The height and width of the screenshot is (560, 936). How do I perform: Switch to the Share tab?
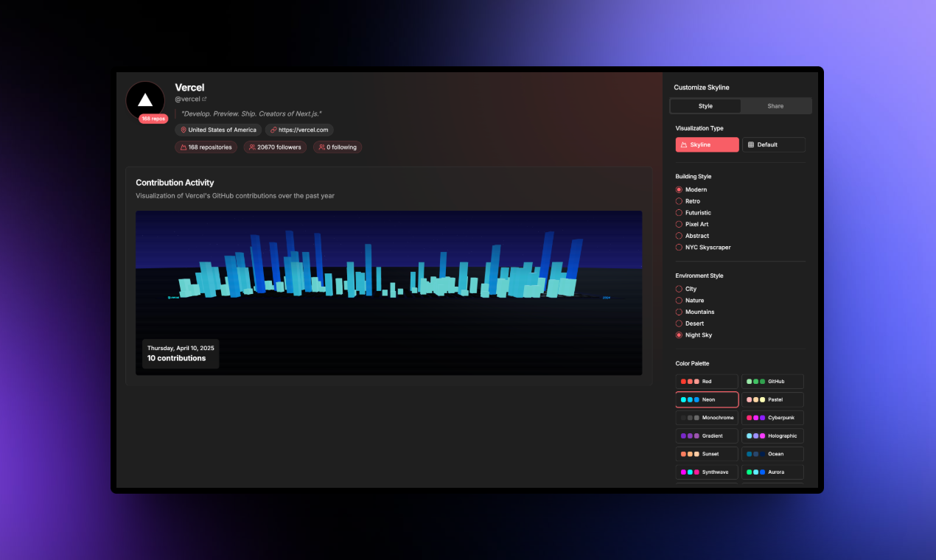(x=775, y=106)
